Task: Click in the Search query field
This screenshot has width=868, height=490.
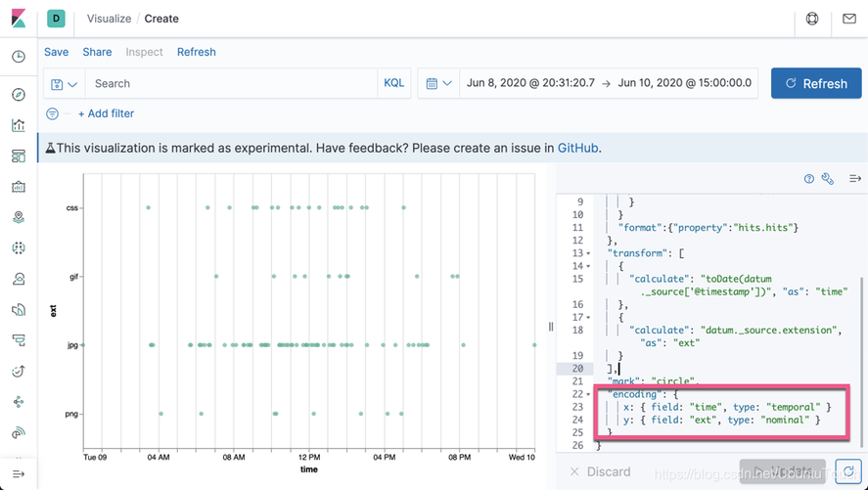Action: tap(231, 83)
